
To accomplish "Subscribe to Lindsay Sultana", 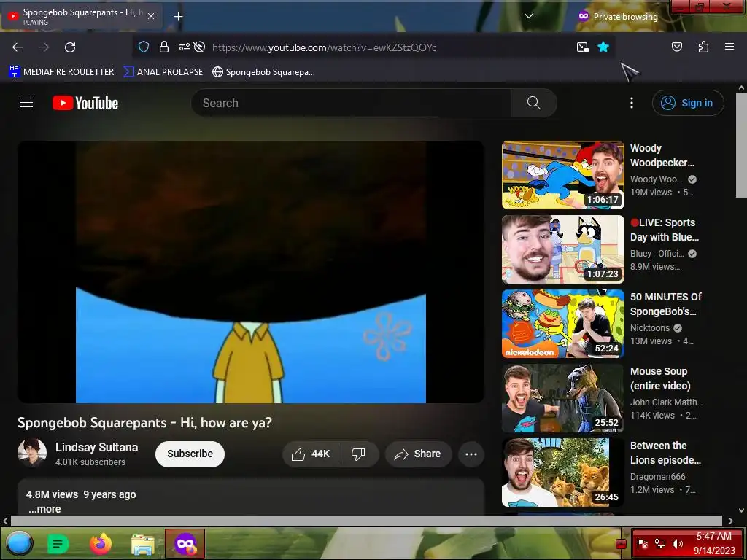I will tap(190, 454).
